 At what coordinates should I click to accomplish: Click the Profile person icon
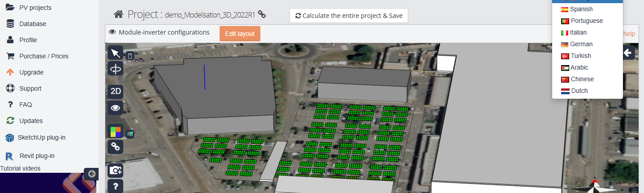tap(10, 40)
